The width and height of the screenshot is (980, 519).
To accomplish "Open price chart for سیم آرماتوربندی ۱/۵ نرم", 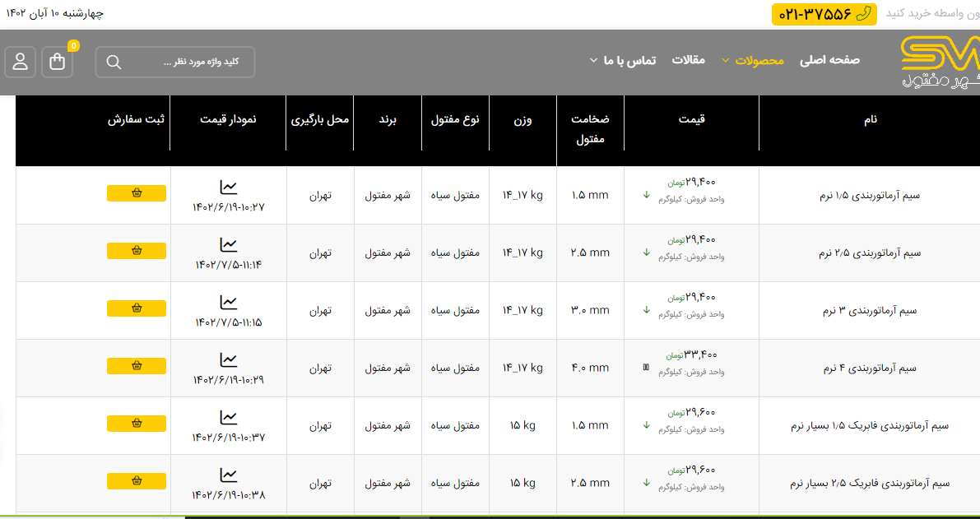I will [x=228, y=188].
